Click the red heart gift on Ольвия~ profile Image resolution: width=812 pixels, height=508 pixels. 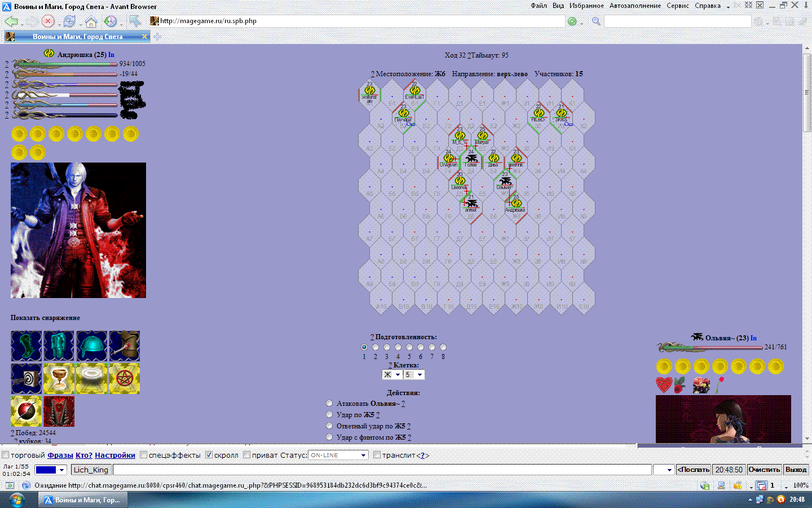click(664, 385)
